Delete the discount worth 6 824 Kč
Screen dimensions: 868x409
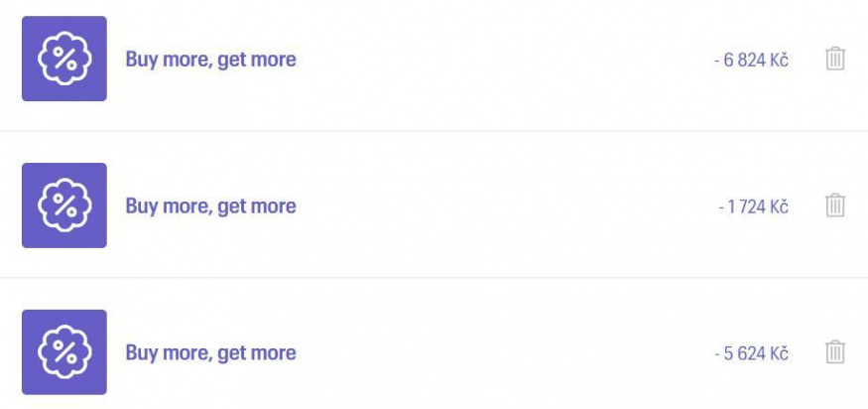835,59
